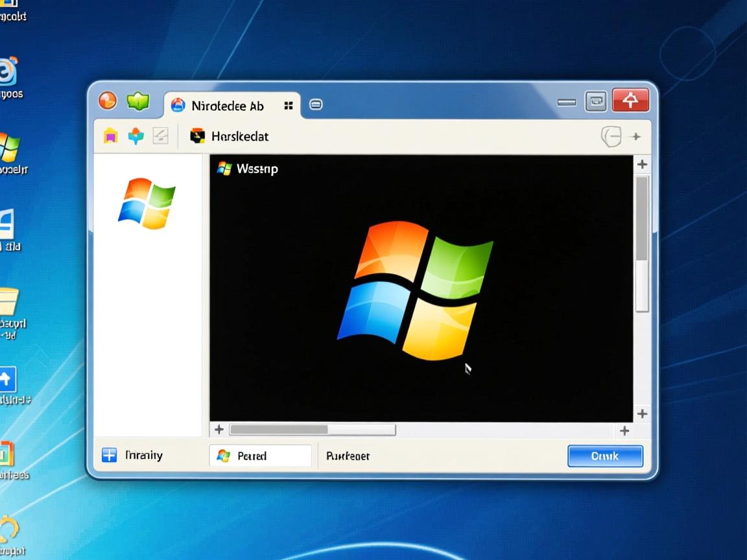The image size is (747, 560).
Task: Click plus at left of horizontal scrollbar
Action: [219, 430]
